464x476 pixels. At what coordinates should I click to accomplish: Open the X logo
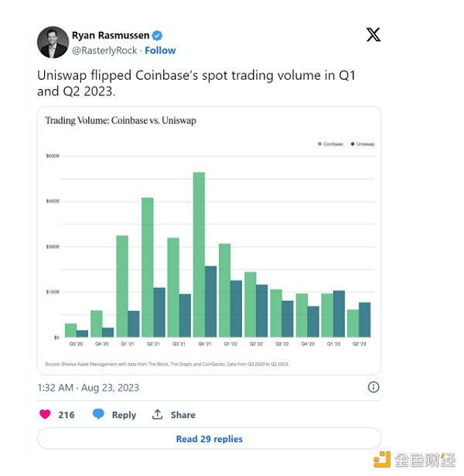pyautogui.click(x=373, y=35)
